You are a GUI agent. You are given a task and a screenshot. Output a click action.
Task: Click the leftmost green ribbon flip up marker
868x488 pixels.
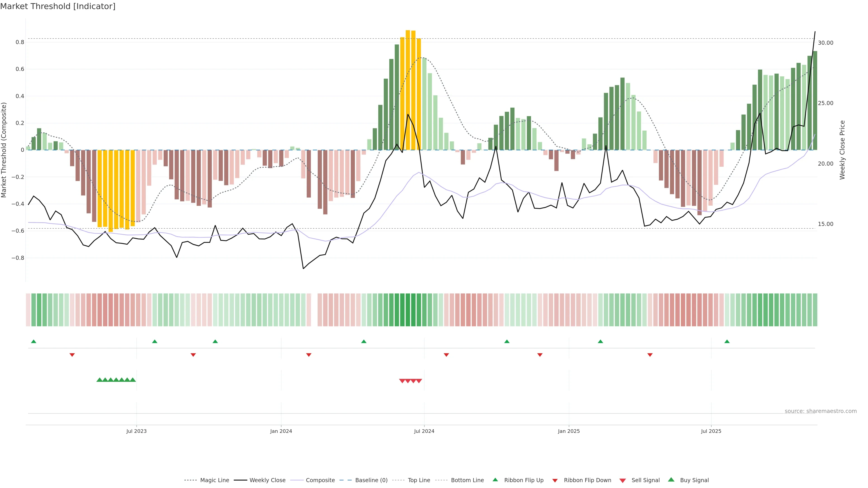pyautogui.click(x=34, y=342)
